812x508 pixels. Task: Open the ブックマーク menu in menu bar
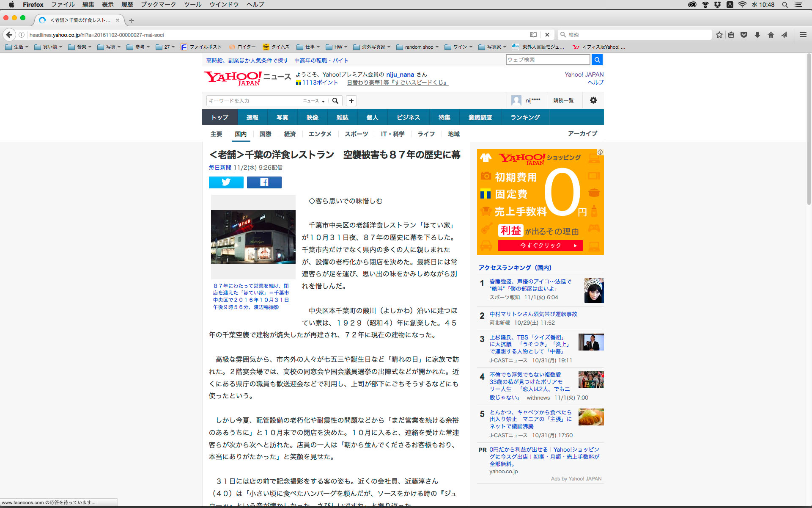(x=158, y=5)
